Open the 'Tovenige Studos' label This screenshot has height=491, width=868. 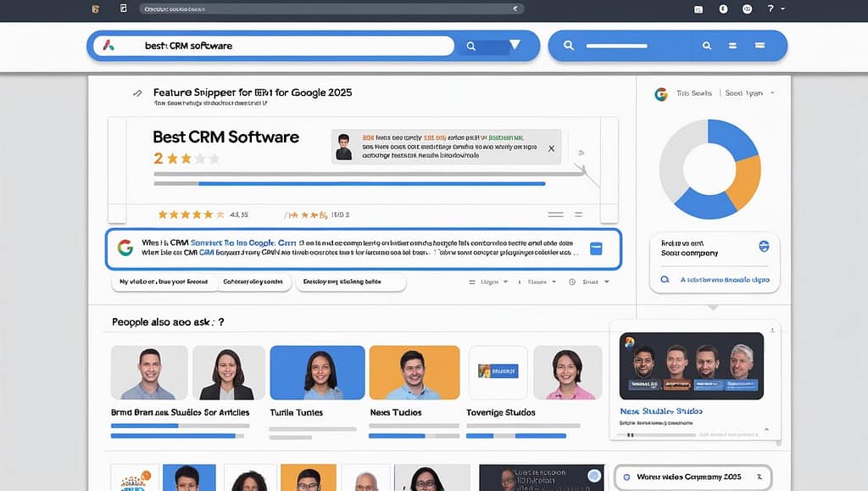click(501, 412)
